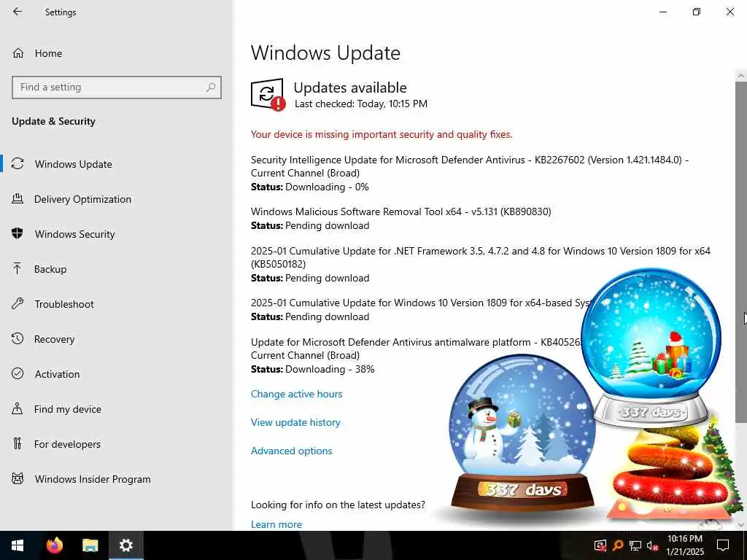Viewport: 747px width, 560px height.
Task: Open the Activation page
Action: pyautogui.click(x=117, y=374)
